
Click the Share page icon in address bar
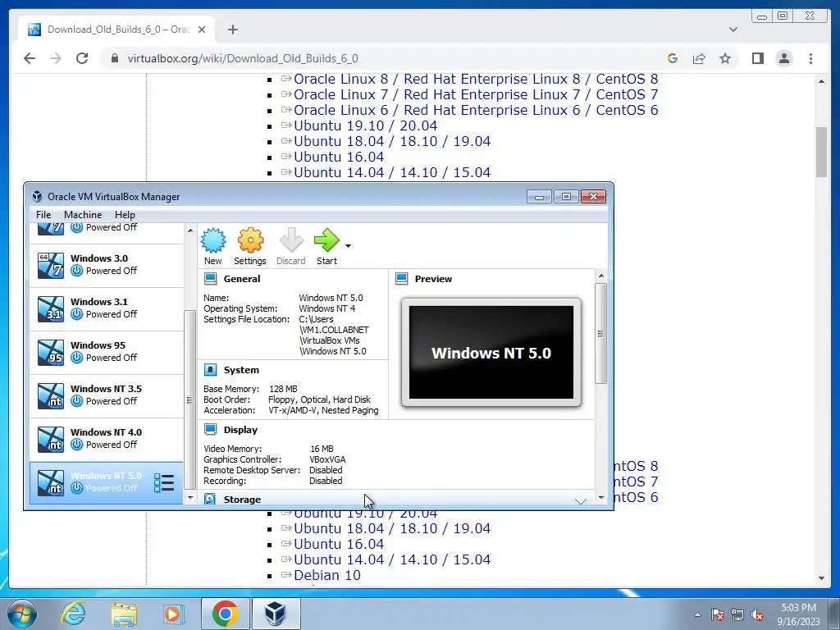click(699, 58)
